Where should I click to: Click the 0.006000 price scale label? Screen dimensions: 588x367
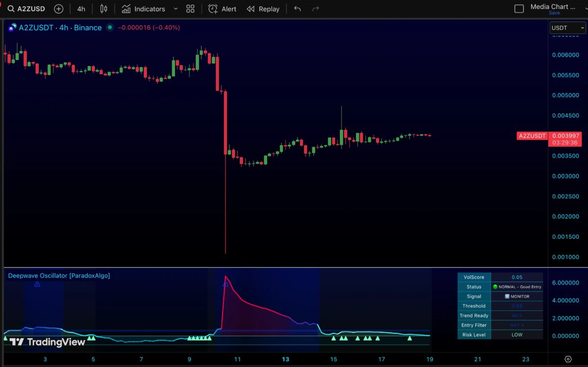pyautogui.click(x=565, y=54)
